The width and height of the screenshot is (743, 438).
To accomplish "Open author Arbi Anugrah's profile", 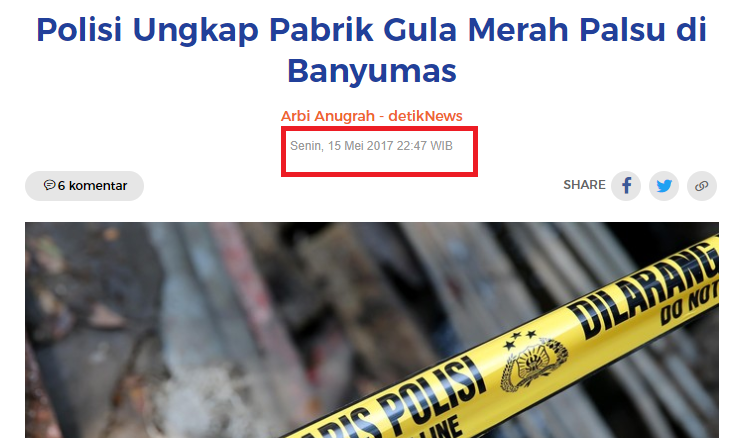I will click(328, 116).
